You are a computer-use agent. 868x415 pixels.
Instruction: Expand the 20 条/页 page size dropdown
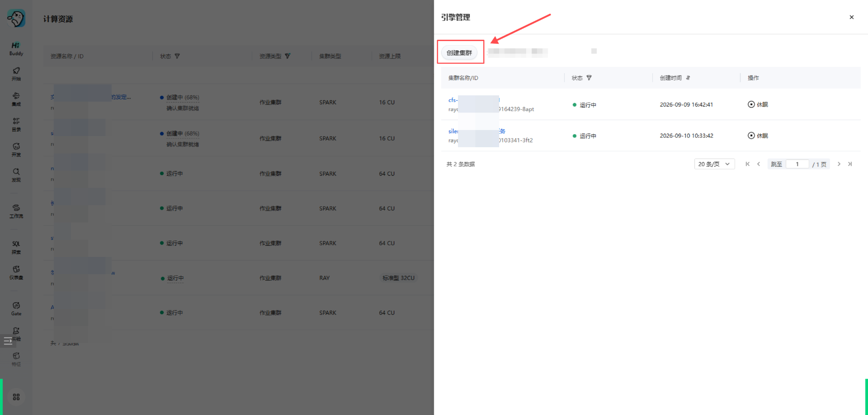click(714, 164)
